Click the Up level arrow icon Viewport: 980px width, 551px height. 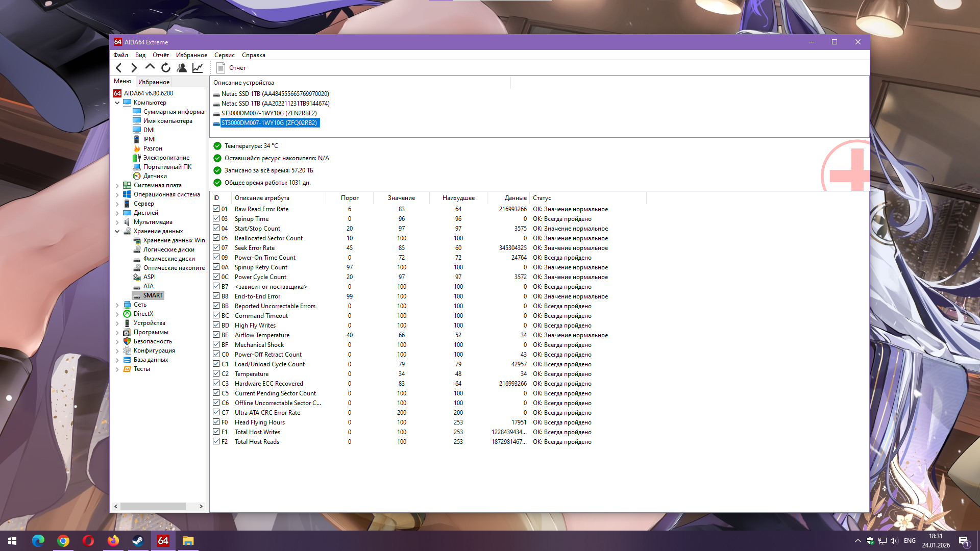point(150,67)
